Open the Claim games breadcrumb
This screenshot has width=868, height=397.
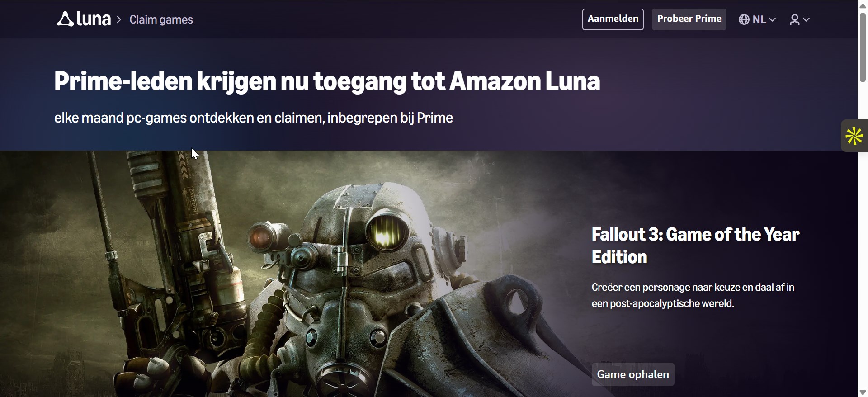pyautogui.click(x=161, y=19)
